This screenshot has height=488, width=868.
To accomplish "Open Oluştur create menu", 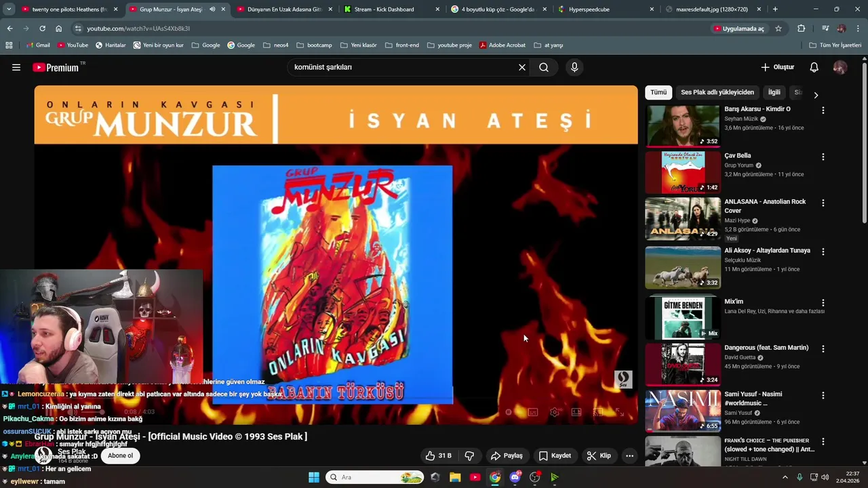I will 777,67.
